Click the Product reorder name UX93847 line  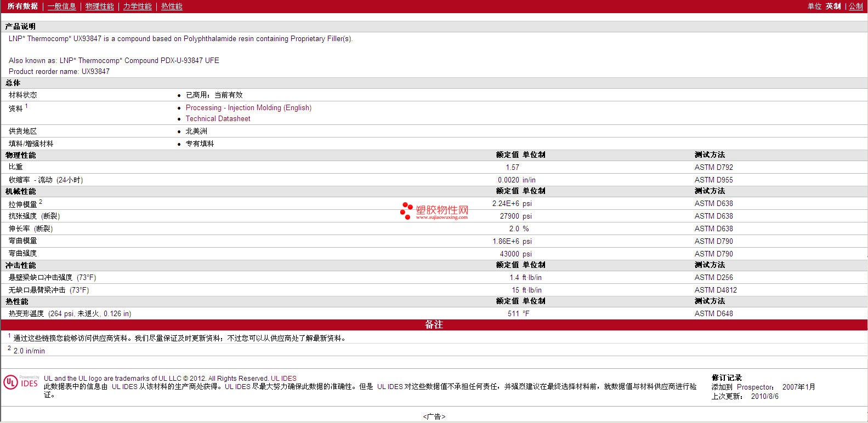(x=59, y=72)
